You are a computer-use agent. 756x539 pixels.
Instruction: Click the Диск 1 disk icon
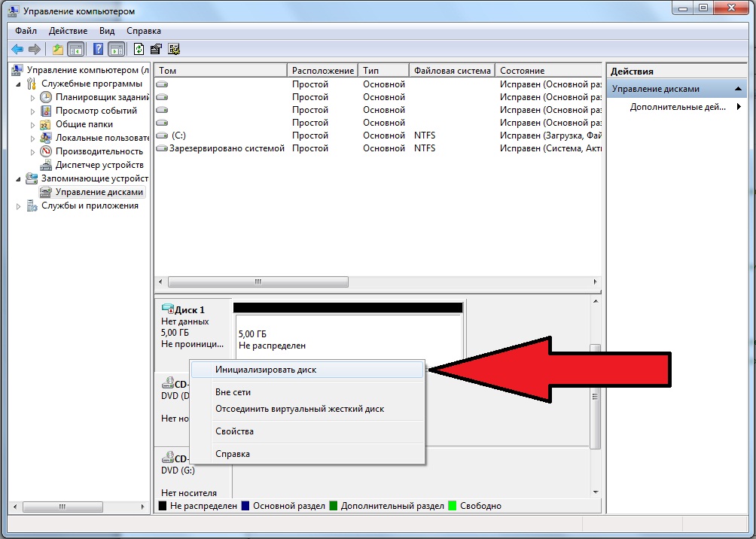(x=168, y=308)
